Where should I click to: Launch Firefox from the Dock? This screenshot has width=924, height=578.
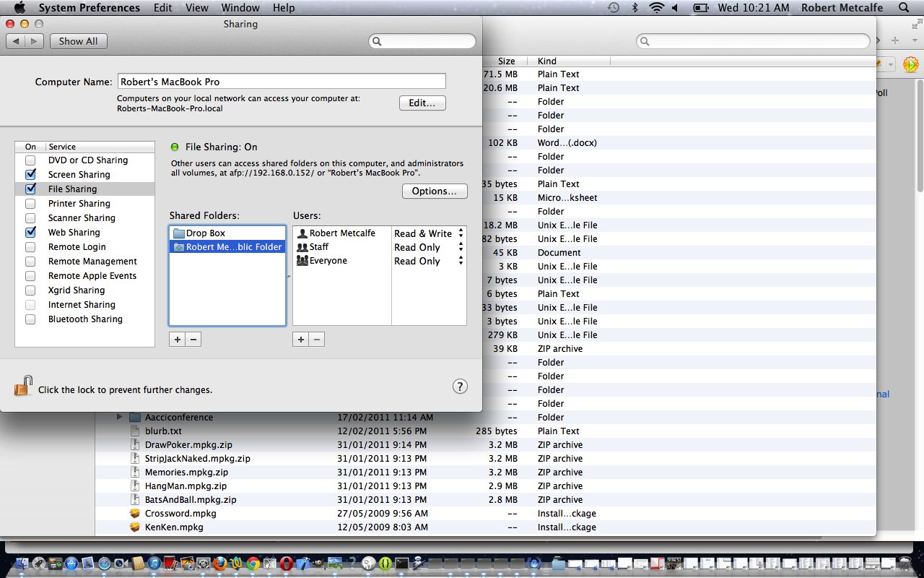[x=219, y=564]
